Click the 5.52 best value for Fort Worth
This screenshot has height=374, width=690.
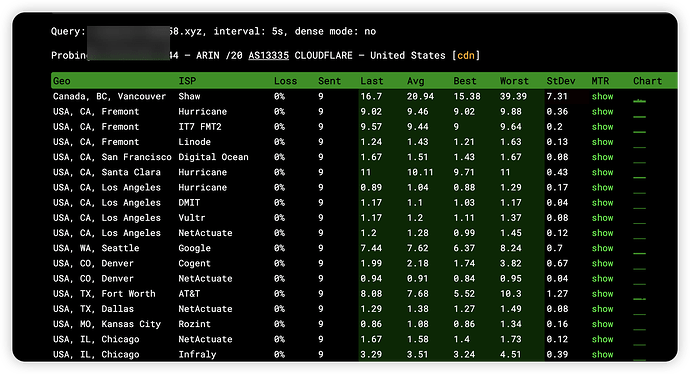click(464, 293)
